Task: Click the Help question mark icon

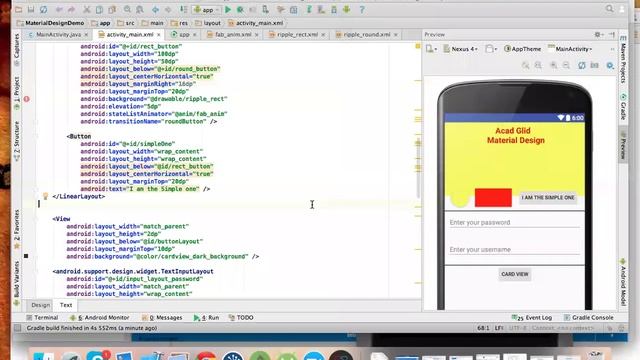Action: tap(362, 9)
